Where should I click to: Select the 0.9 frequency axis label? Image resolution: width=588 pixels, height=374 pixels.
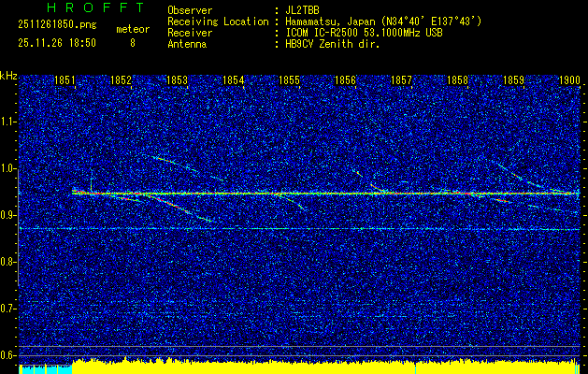(x=8, y=215)
